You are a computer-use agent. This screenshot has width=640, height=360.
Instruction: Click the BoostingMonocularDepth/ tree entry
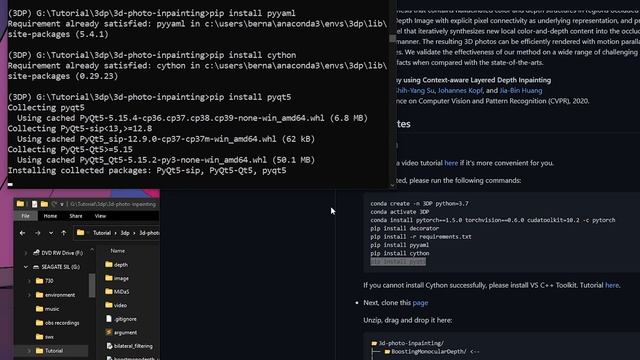point(429,352)
